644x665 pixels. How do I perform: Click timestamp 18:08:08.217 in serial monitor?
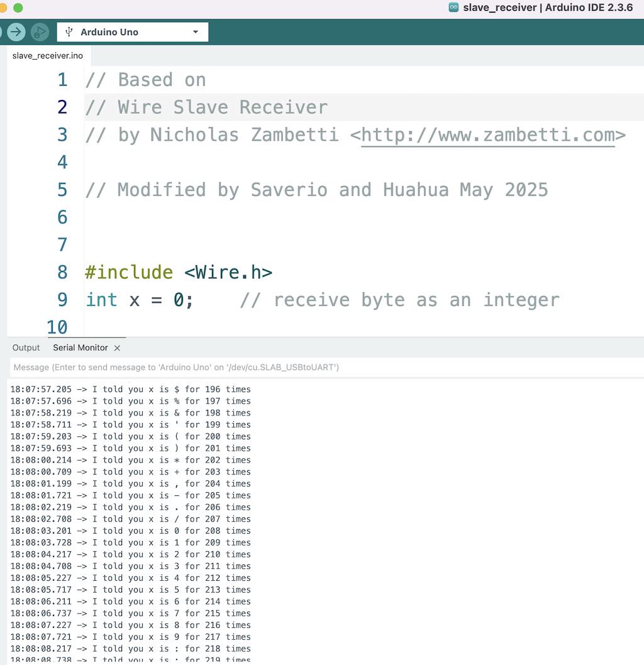coord(41,649)
